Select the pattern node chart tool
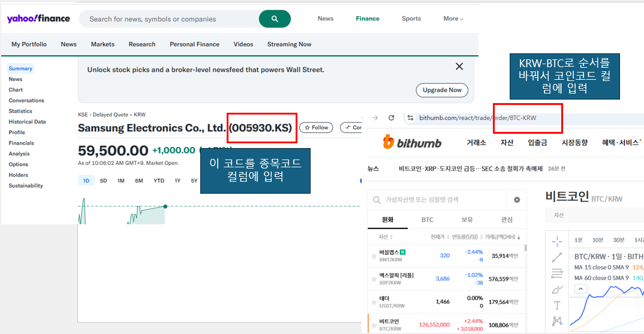 (x=557, y=321)
